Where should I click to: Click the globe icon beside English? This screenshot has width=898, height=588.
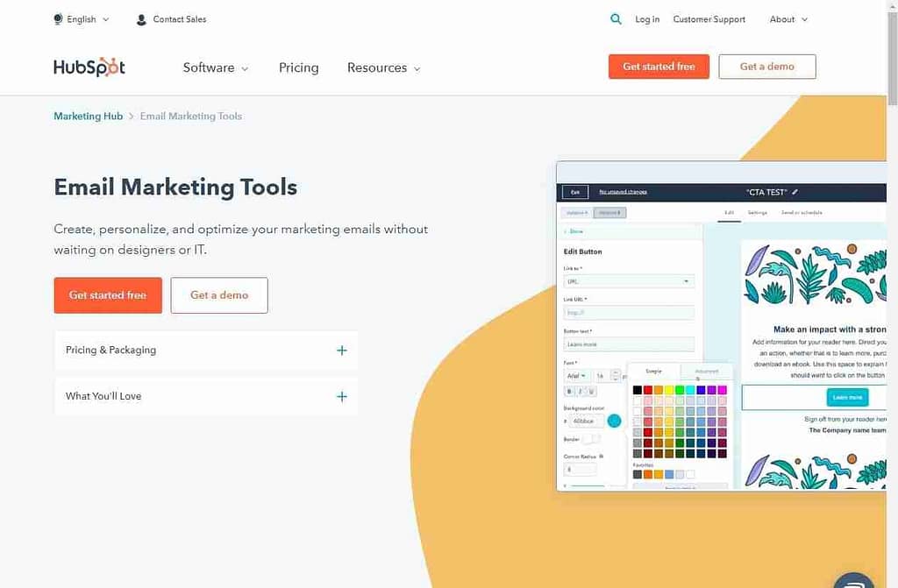(x=58, y=19)
